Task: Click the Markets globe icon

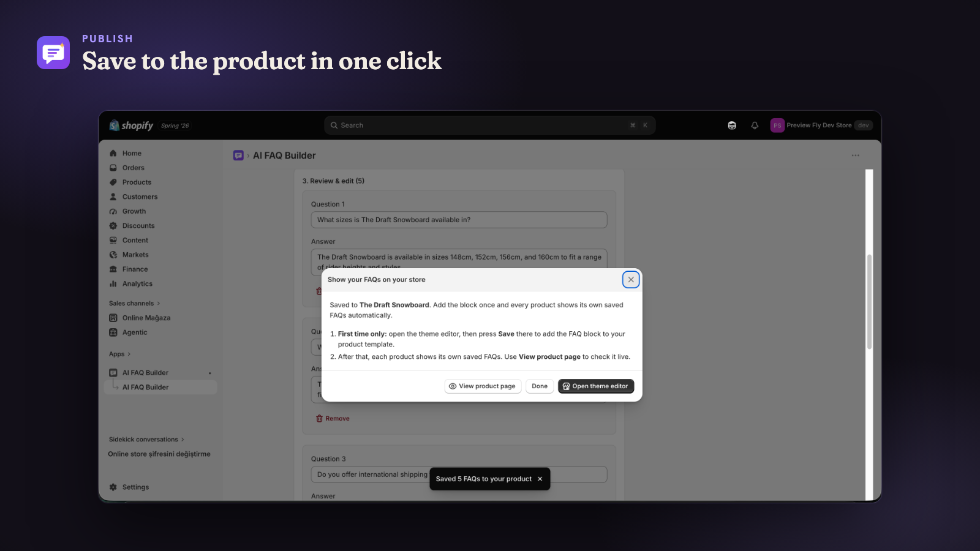Action: click(x=113, y=255)
